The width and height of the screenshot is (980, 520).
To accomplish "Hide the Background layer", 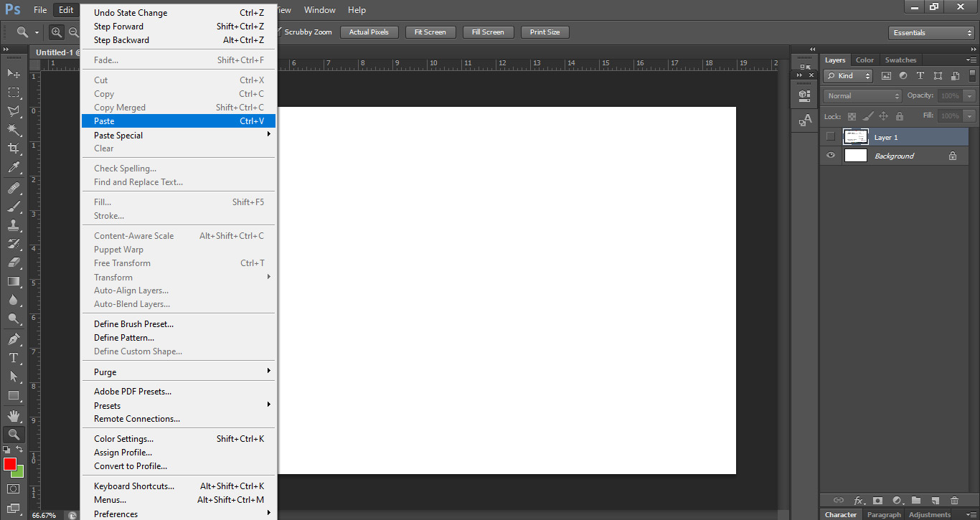I will pos(830,155).
